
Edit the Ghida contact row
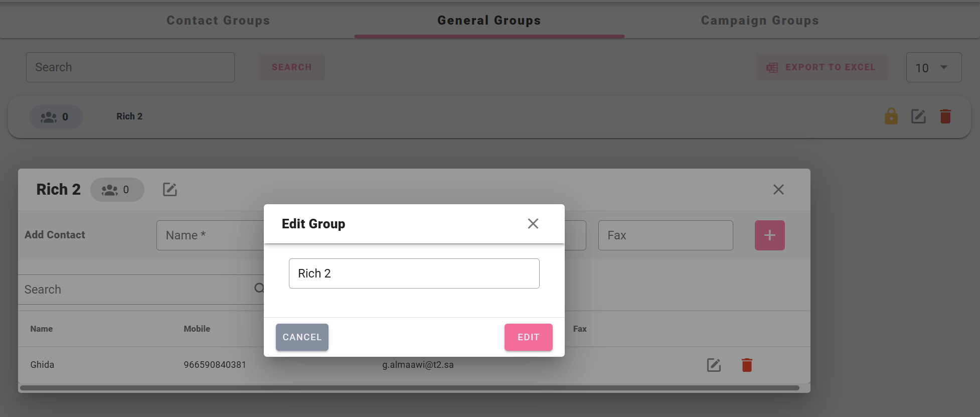coord(714,365)
